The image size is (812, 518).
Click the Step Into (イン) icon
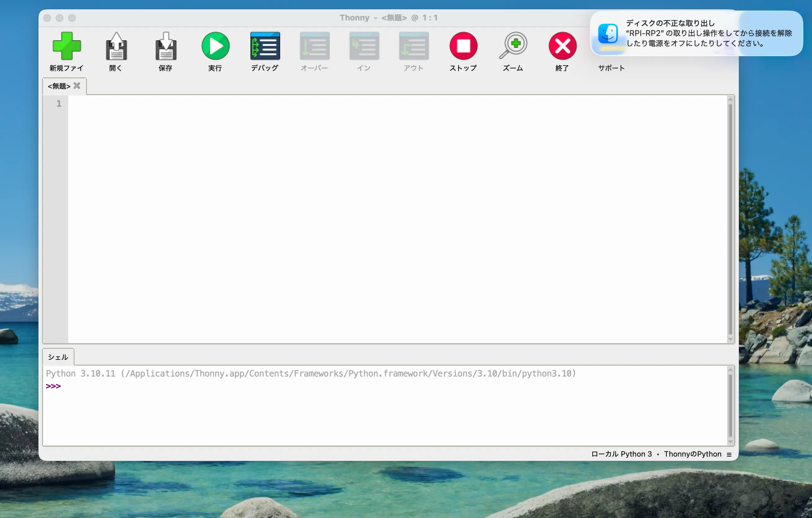[364, 46]
